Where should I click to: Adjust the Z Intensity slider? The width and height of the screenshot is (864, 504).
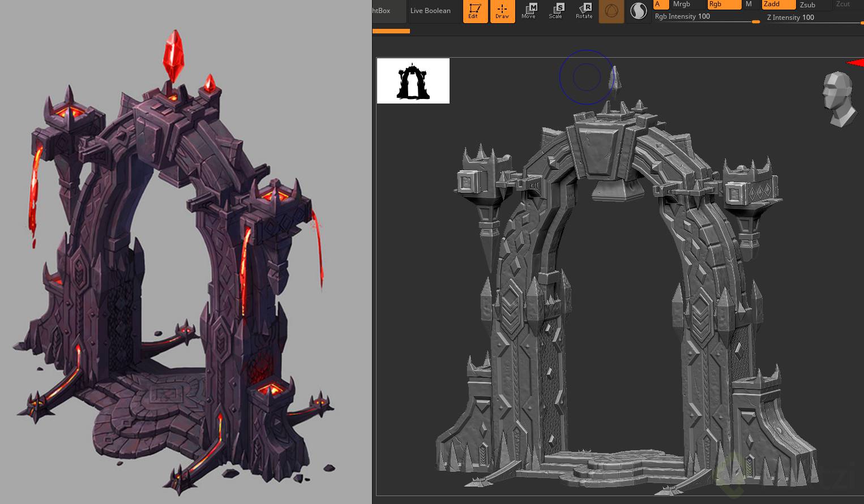coord(815,18)
